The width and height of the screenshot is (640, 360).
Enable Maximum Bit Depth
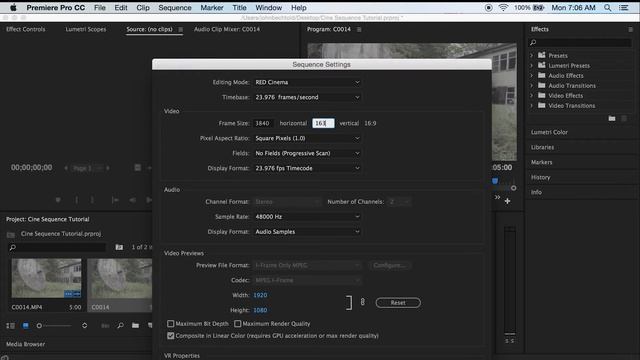(171, 324)
